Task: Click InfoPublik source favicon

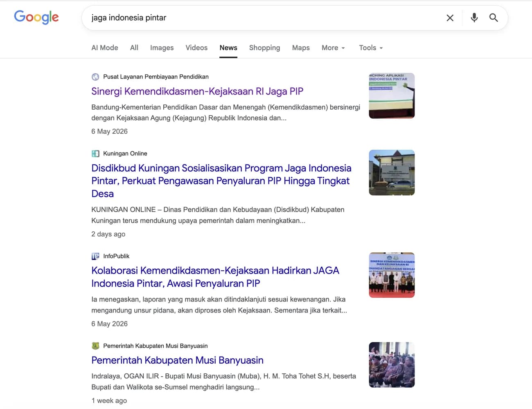Action: pyautogui.click(x=95, y=256)
